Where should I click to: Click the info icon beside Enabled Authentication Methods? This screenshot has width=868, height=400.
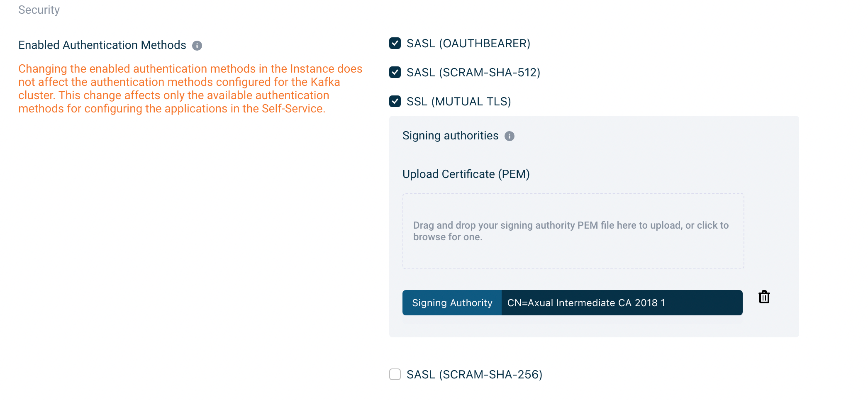[x=198, y=46]
